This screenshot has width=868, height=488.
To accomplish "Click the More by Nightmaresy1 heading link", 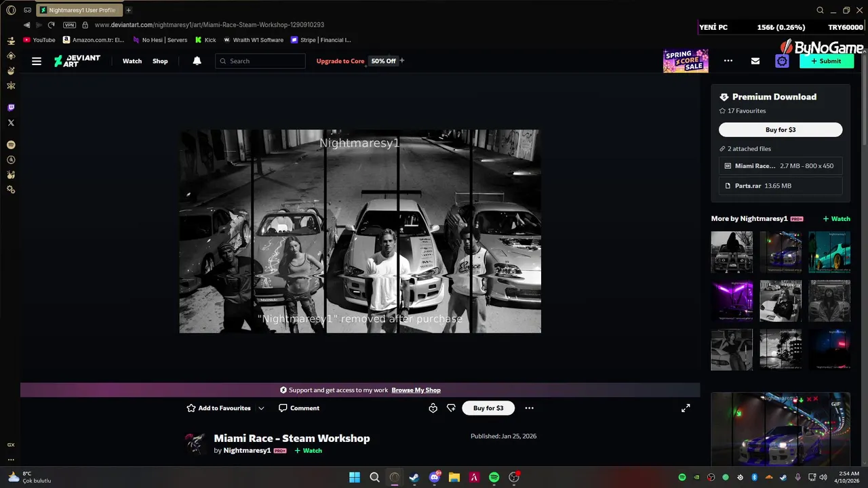I will [x=749, y=219].
